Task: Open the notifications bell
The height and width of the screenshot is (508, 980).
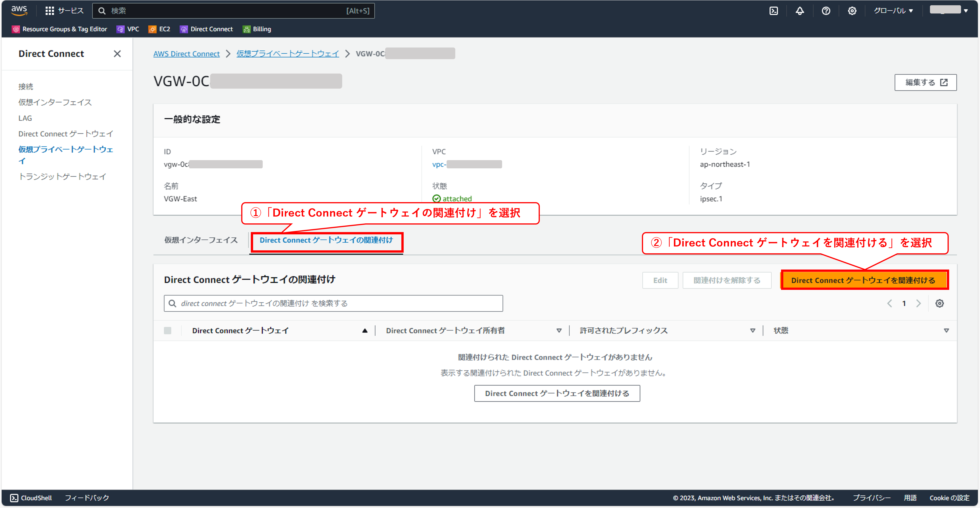Action: [800, 10]
